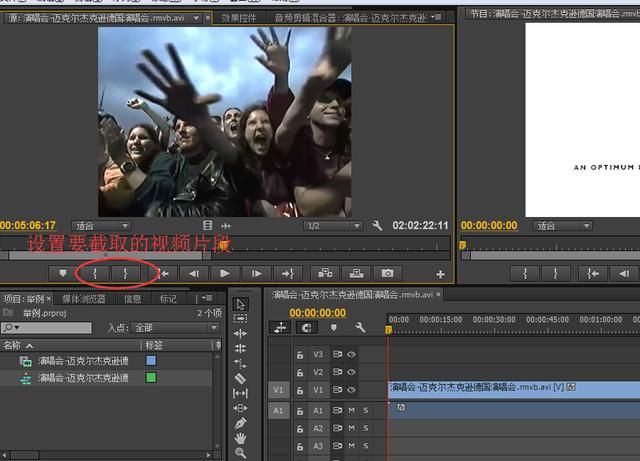The width and height of the screenshot is (640, 461).
Task: Click blue label swatch of first project item
Action: coord(151,361)
